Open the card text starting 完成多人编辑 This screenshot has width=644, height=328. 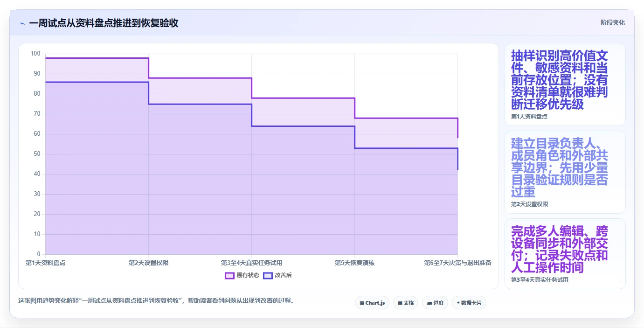coord(560,249)
